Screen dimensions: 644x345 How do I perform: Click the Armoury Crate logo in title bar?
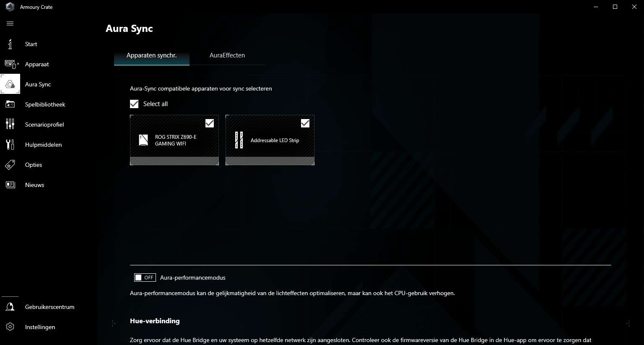(x=10, y=7)
